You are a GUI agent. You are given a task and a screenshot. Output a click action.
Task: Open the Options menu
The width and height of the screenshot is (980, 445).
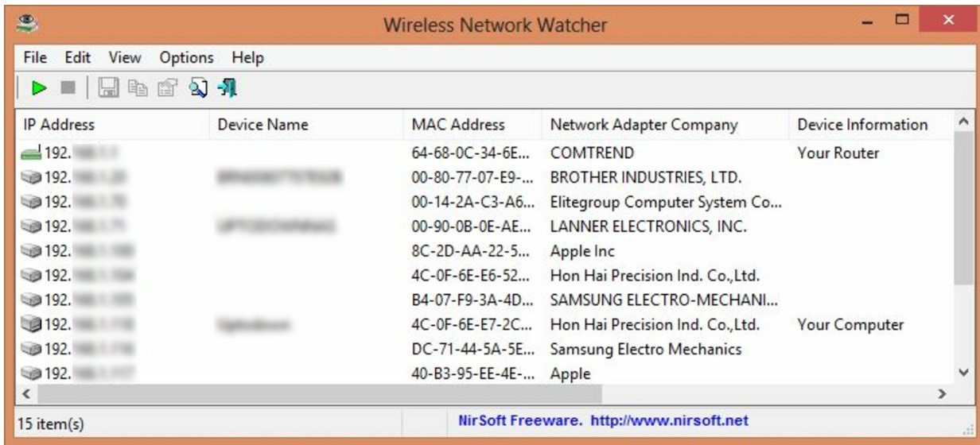click(186, 58)
